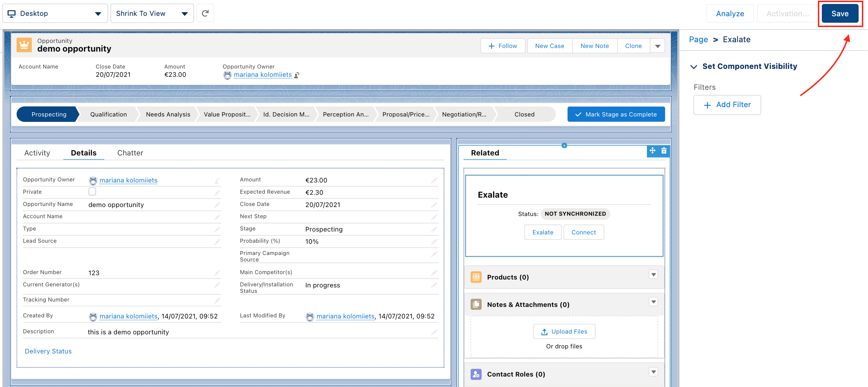The height and width of the screenshot is (387, 868).
Task: Click the pencil icon for Next Step
Action: 434,217
